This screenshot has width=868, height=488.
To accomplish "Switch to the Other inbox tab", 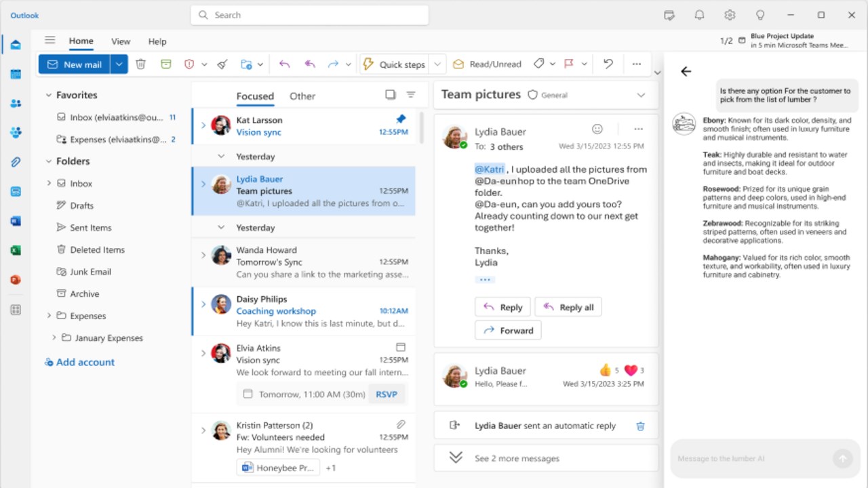I will pos(302,96).
